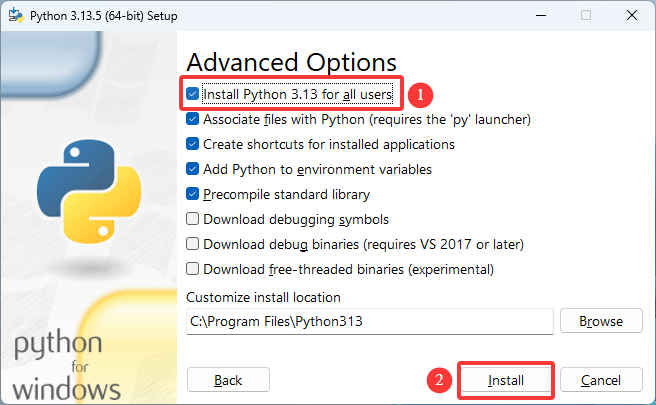Viewport: 656px width, 405px height.
Task: Go Back to previous setup page
Action: tap(228, 380)
